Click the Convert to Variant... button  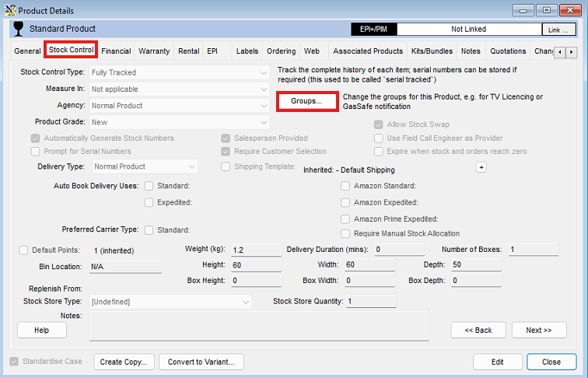(201, 362)
